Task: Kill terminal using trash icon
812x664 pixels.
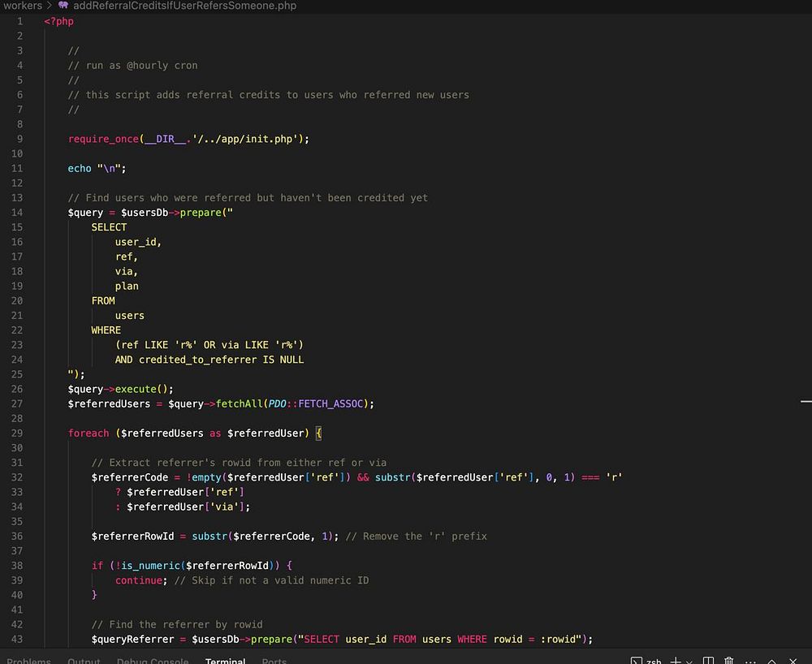Action: 729,661
